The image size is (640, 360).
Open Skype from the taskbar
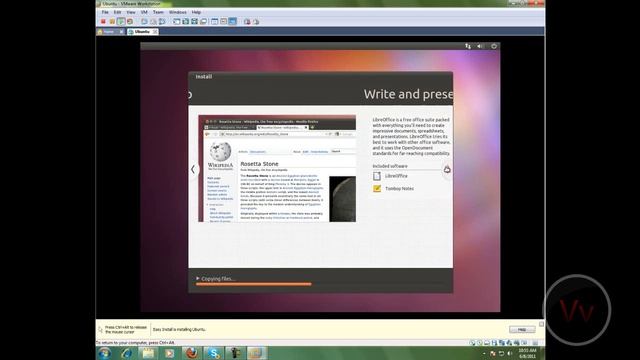213,353
